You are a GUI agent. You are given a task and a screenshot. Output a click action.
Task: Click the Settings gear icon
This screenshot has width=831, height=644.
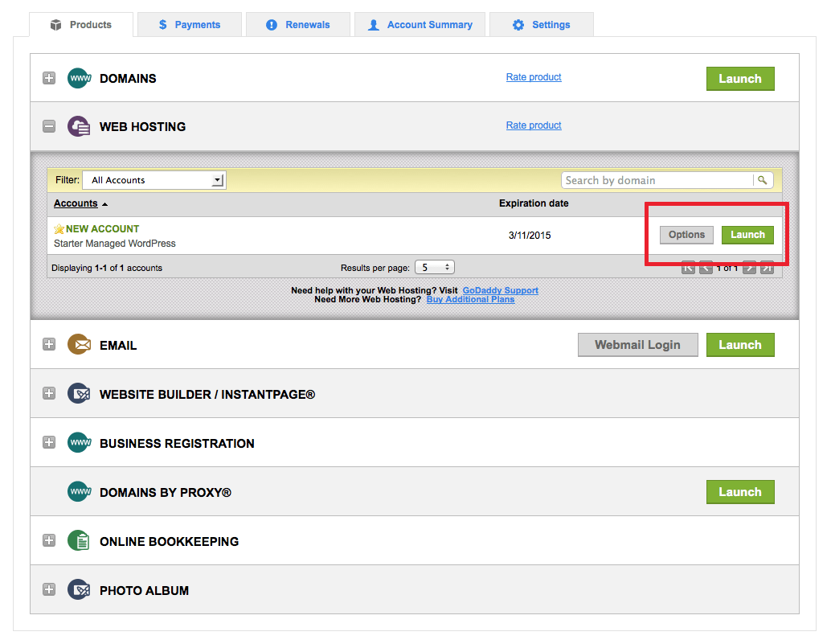pyautogui.click(x=518, y=25)
